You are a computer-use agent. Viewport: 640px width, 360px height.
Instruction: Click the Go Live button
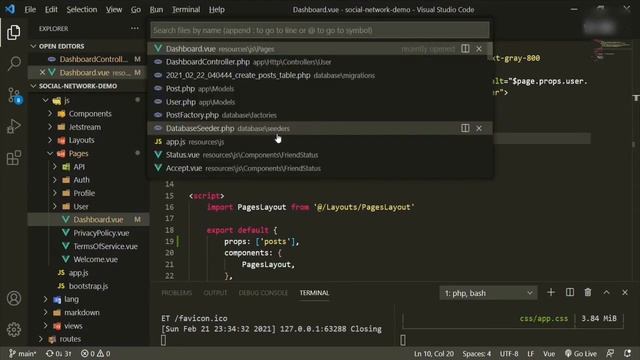pos(580,353)
